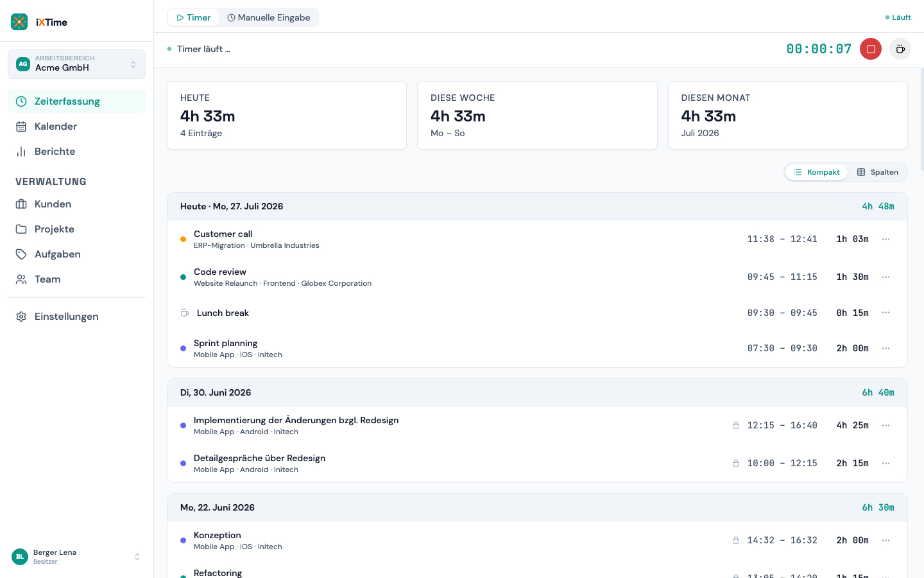Click the AG workspace avatar badge
924x578 pixels.
pyautogui.click(x=23, y=64)
